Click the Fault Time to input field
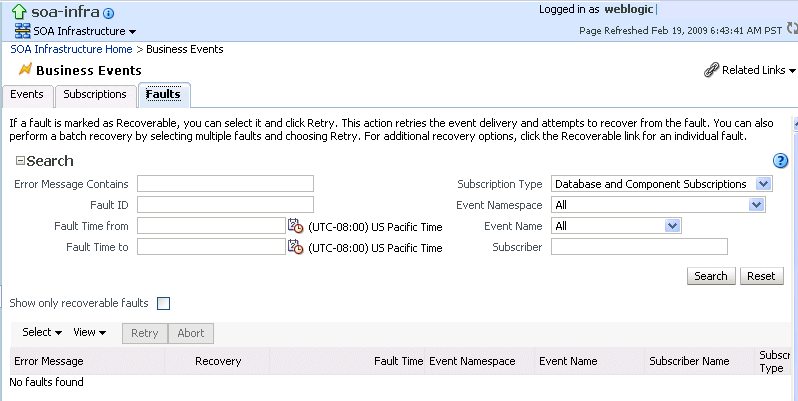798x401 pixels. (x=211, y=247)
